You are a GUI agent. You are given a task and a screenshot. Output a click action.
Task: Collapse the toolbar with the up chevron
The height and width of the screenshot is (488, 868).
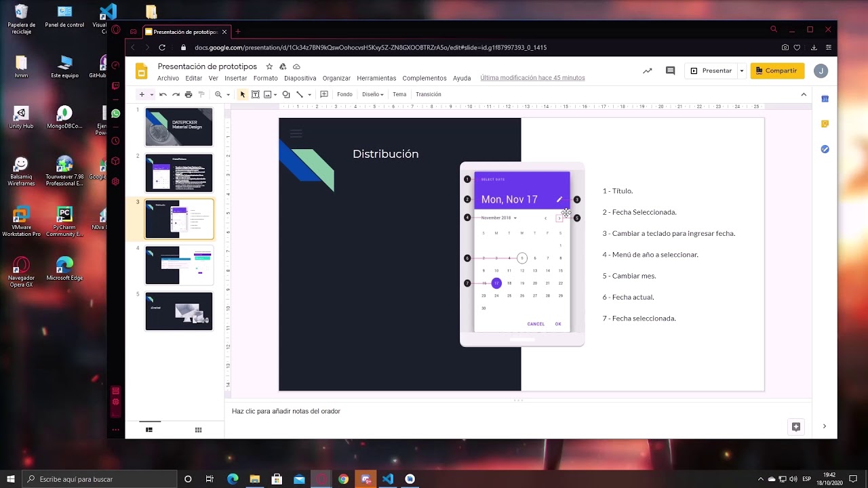tap(804, 94)
